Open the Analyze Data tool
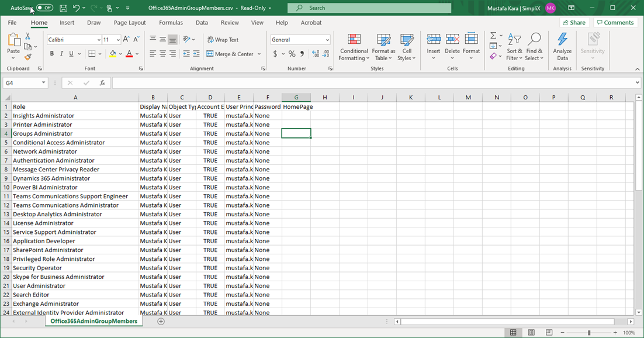644x338 pixels. pos(562,47)
